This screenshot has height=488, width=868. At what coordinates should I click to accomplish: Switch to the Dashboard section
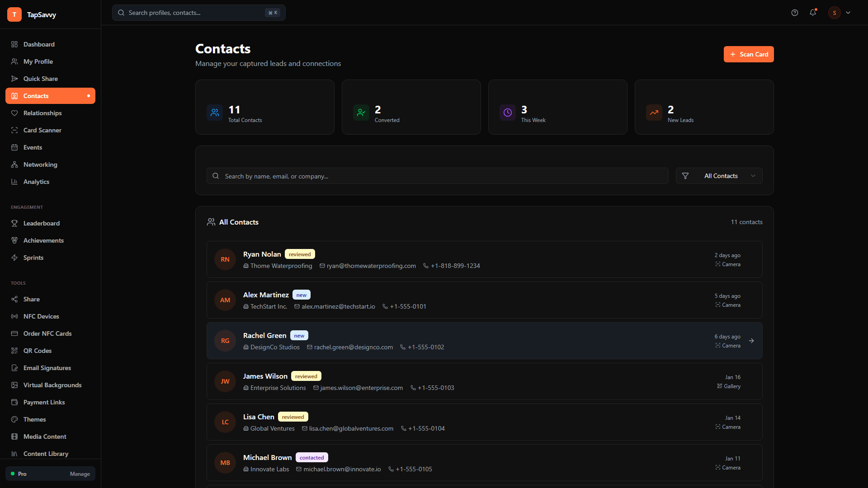click(x=39, y=44)
